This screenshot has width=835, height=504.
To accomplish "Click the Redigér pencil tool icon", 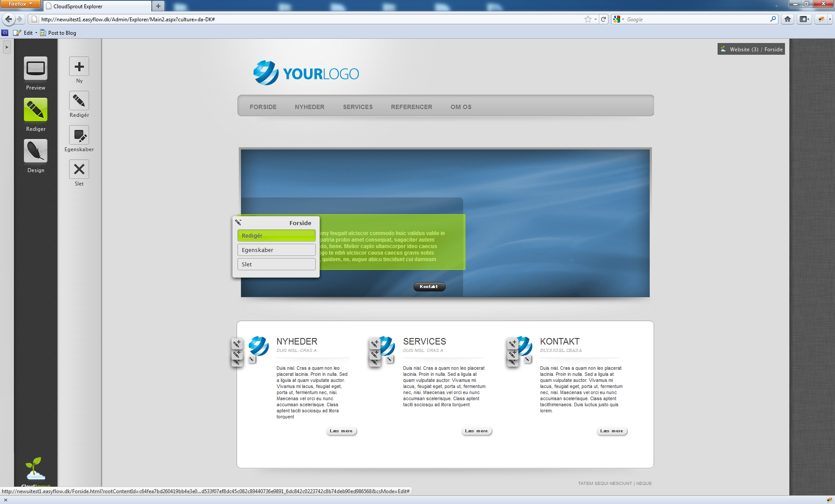I will [79, 101].
